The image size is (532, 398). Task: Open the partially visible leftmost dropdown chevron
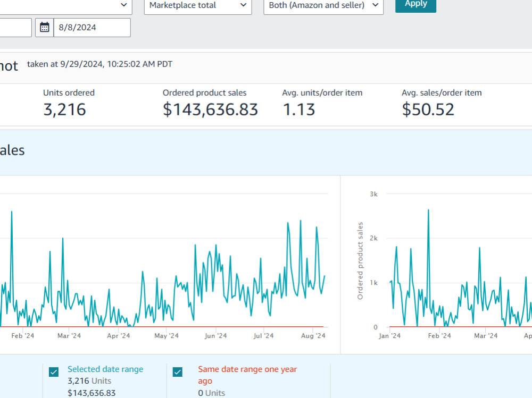tap(124, 5)
